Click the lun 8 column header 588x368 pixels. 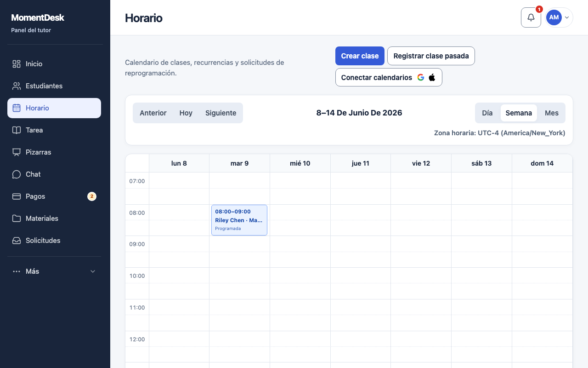(x=179, y=163)
